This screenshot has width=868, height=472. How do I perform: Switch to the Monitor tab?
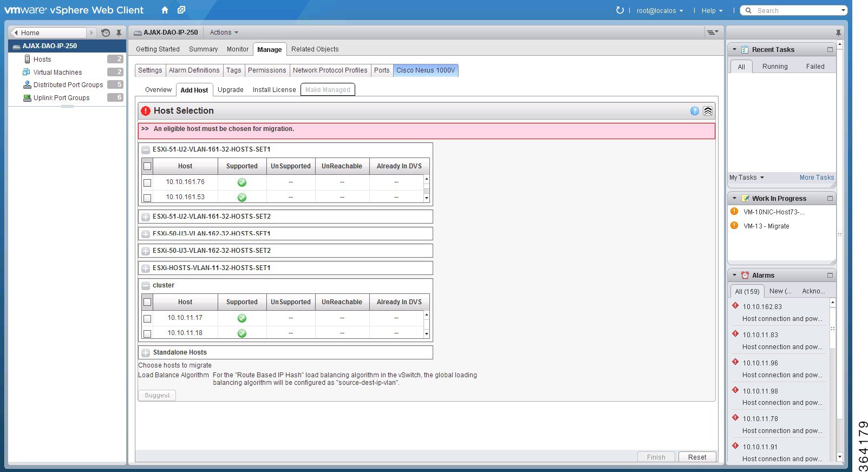[238, 49]
